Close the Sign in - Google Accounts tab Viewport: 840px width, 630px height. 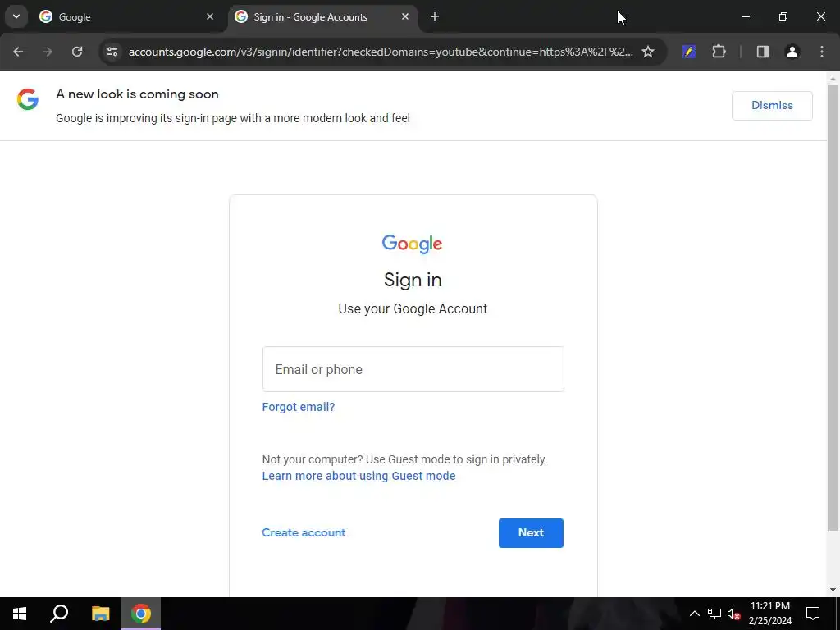click(x=405, y=16)
